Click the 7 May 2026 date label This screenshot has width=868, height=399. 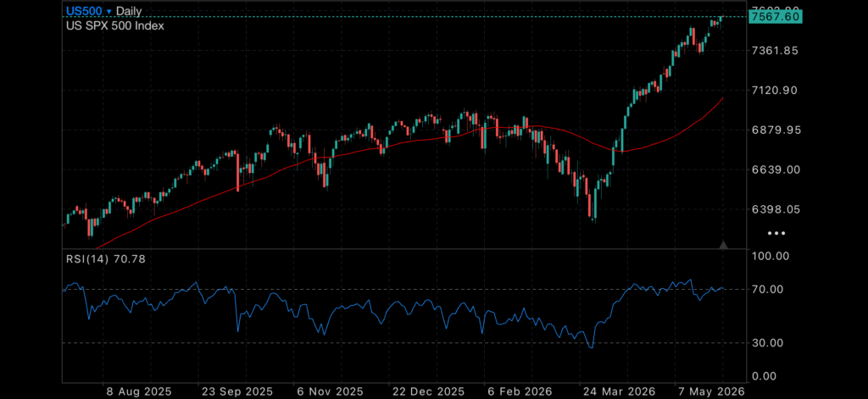click(711, 392)
